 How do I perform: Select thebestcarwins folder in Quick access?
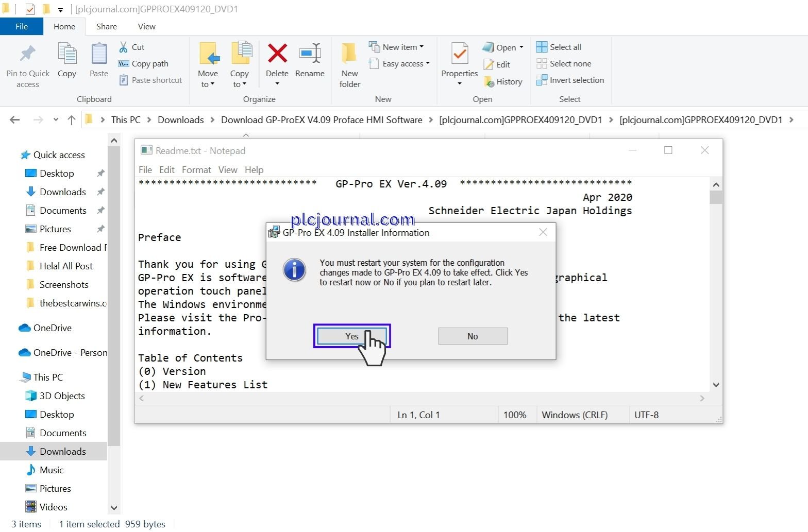point(67,303)
